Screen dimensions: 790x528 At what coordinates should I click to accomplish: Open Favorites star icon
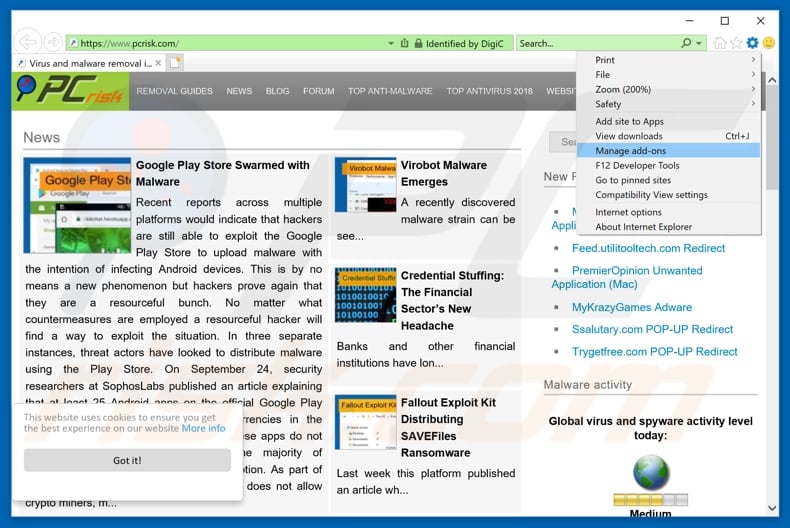pos(736,43)
